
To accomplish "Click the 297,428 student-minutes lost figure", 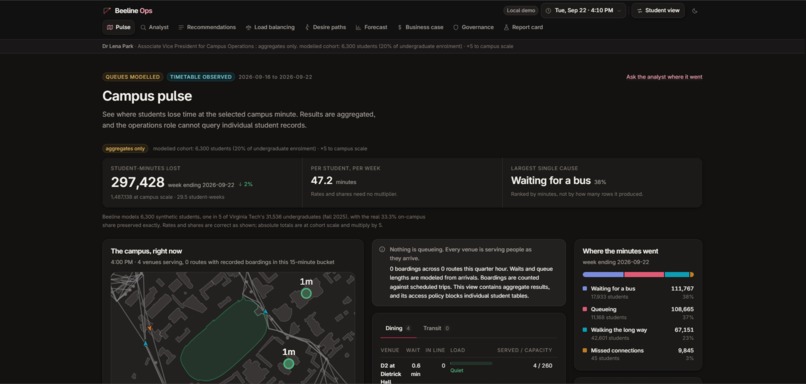I will (x=138, y=182).
